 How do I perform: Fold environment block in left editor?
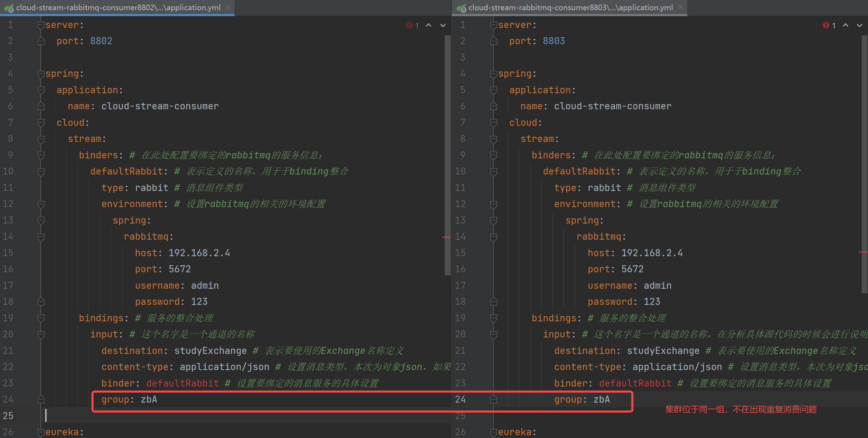[41, 204]
